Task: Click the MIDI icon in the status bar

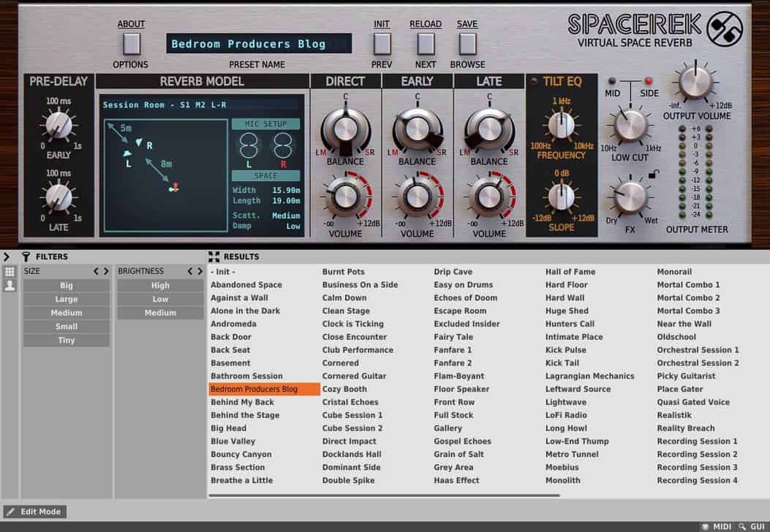Action: [705, 526]
